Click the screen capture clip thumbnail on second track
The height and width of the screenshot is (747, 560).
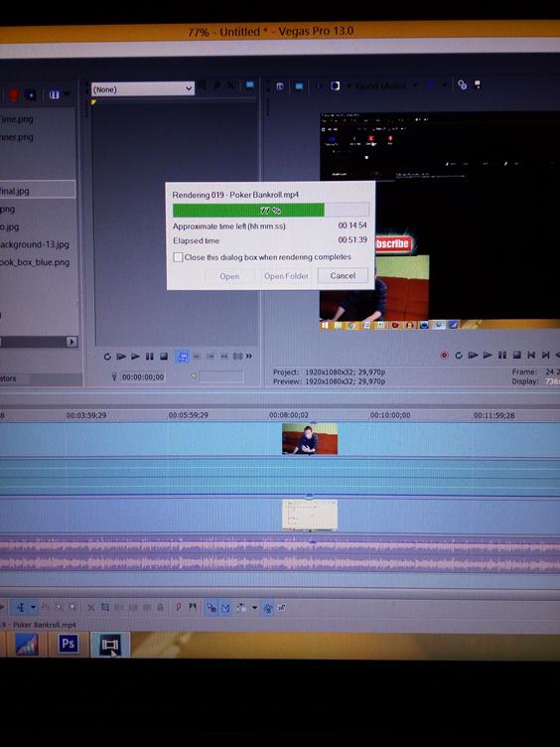tap(310, 515)
